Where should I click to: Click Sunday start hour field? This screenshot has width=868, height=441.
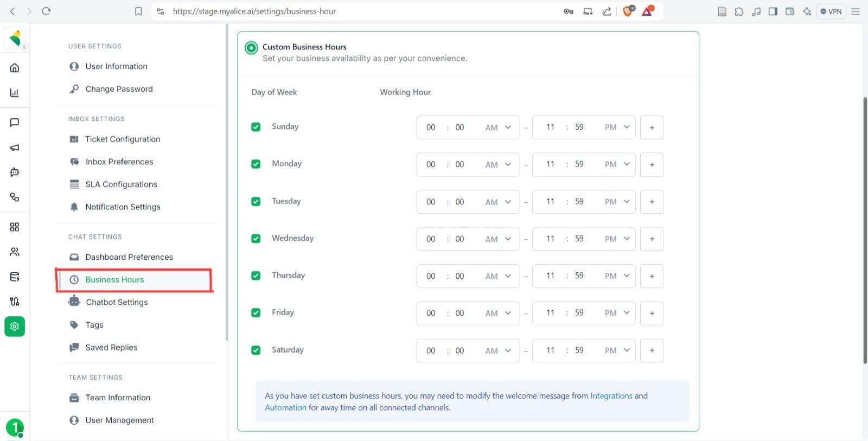pyautogui.click(x=431, y=127)
